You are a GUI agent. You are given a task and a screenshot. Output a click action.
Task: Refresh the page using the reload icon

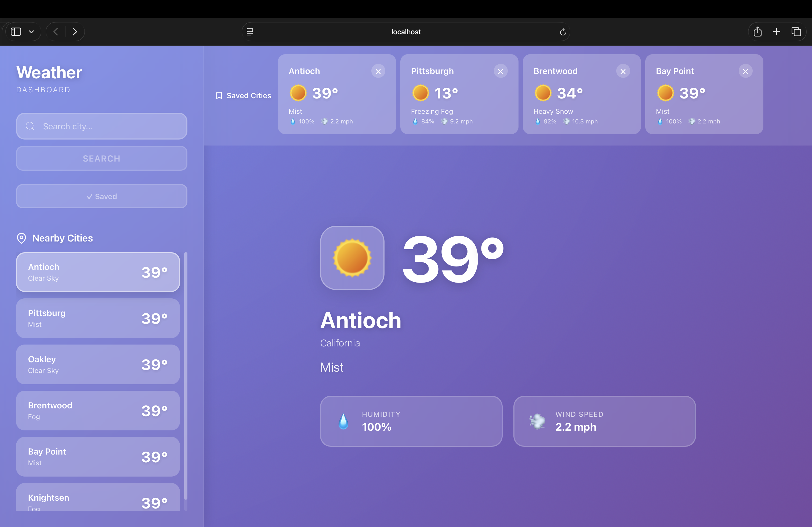coord(563,32)
